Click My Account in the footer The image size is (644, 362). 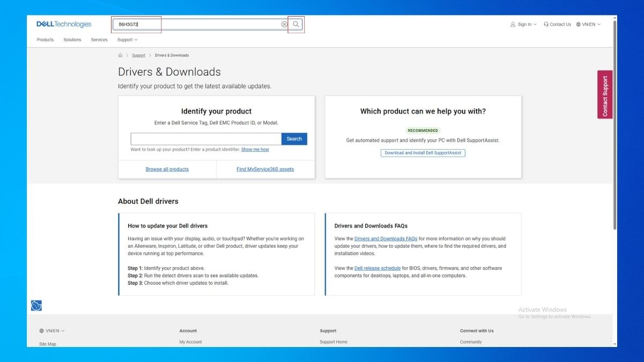191,342
